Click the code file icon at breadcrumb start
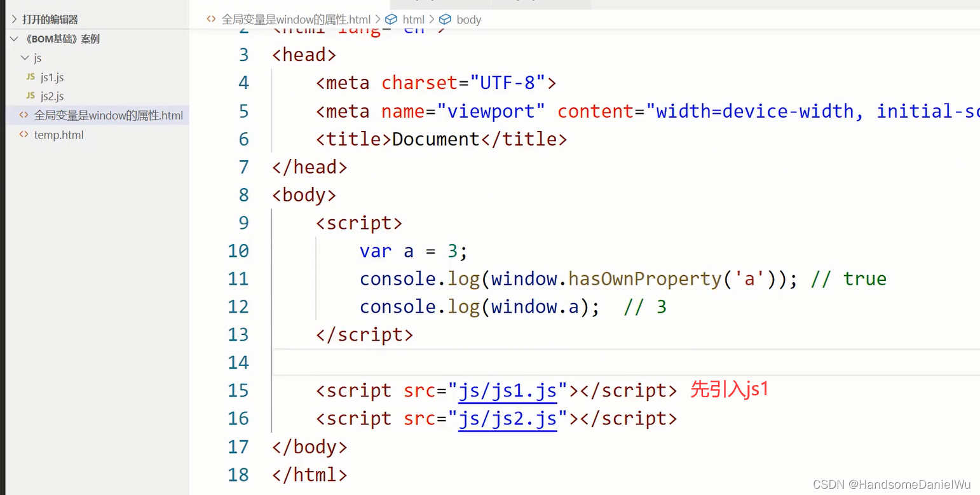Screen dimensions: 980x495 click(210, 19)
